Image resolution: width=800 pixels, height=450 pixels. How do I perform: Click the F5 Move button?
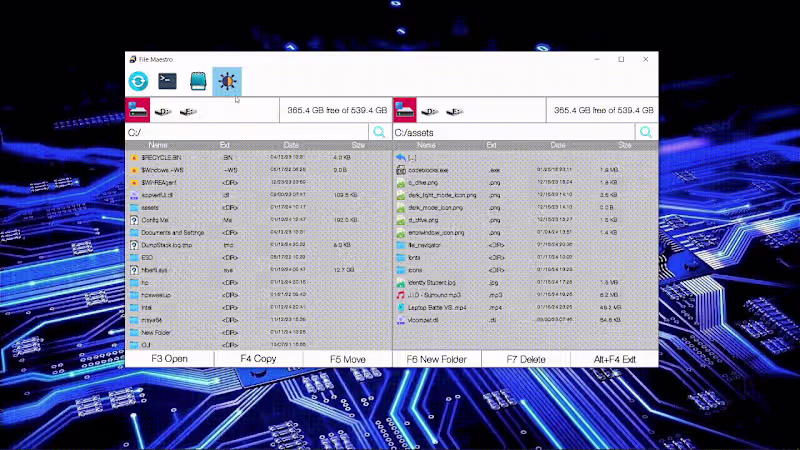[x=347, y=359]
